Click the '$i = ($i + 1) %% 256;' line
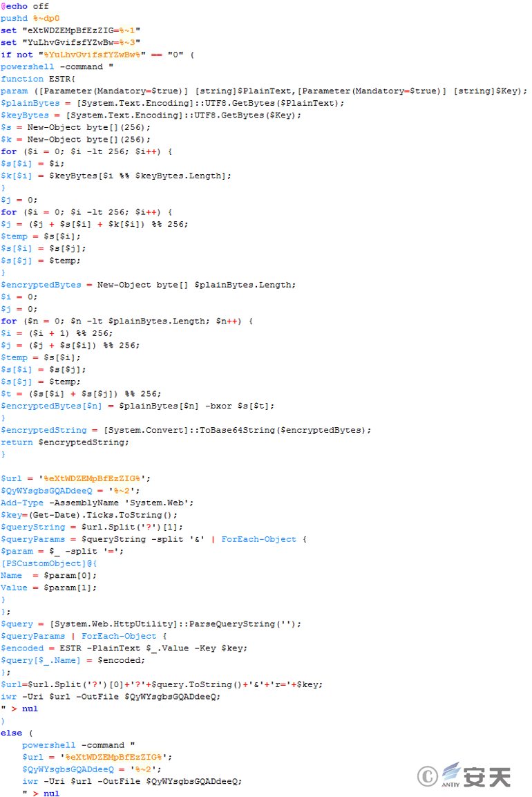 (x=57, y=333)
